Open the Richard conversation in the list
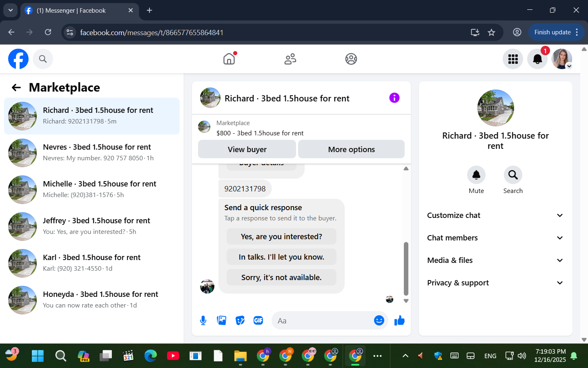This screenshot has height=368, width=588. 92,116
